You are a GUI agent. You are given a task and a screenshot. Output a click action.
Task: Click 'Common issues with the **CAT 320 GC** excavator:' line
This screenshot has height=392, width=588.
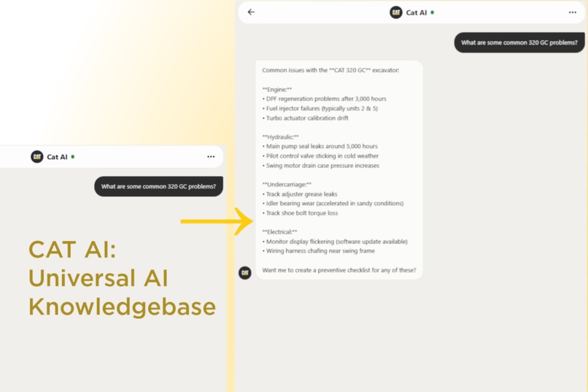330,70
